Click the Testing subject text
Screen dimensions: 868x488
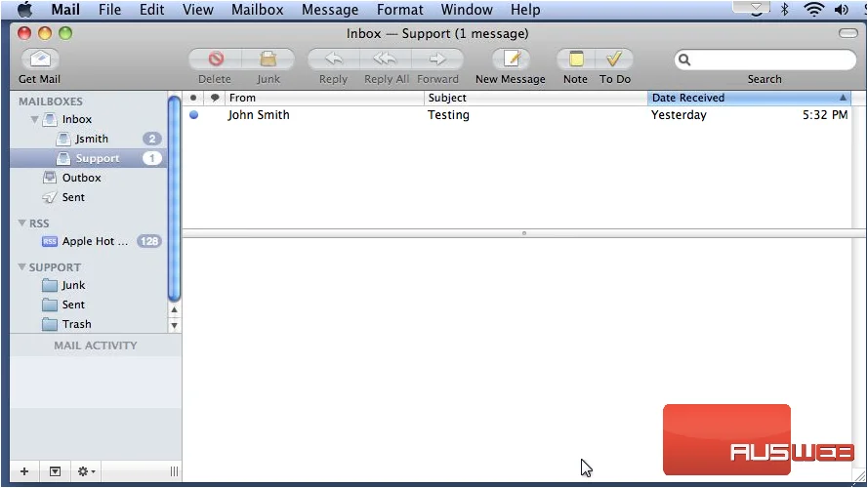point(448,115)
